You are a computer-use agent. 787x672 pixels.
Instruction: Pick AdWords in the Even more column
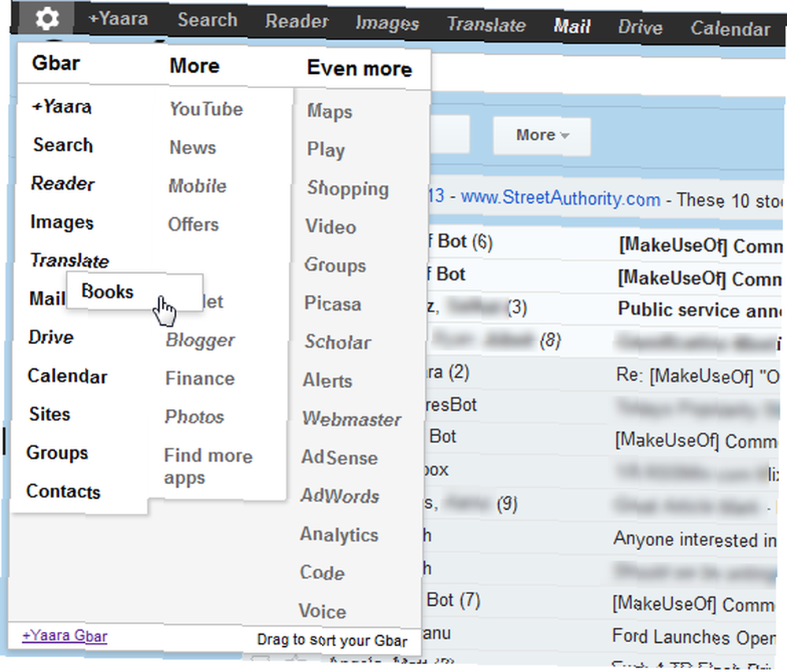coord(340,497)
